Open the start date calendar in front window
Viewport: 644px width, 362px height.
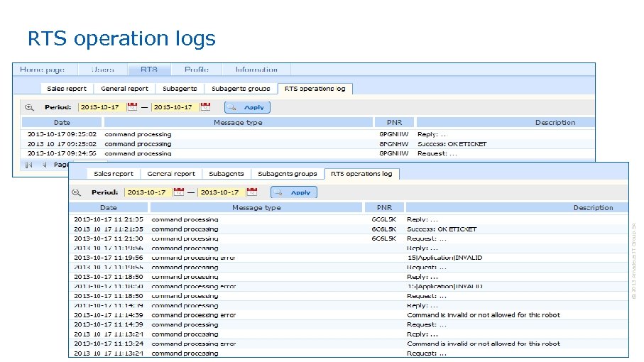point(179,192)
